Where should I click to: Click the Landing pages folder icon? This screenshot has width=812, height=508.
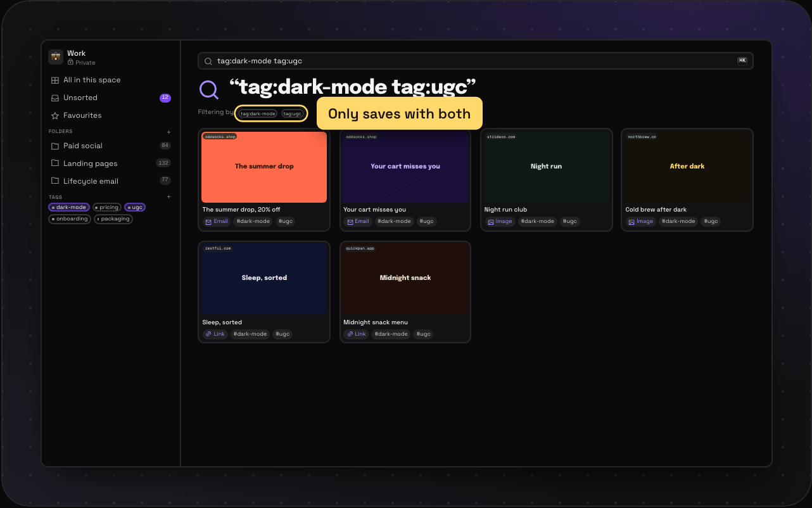(x=55, y=164)
